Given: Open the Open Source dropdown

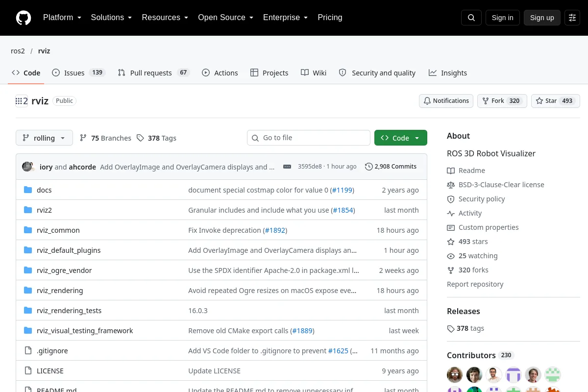Looking at the screenshot, I should [x=225, y=18].
